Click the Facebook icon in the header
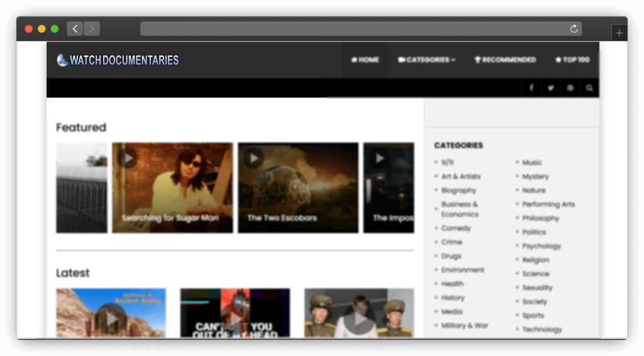644x356 pixels. (531, 88)
